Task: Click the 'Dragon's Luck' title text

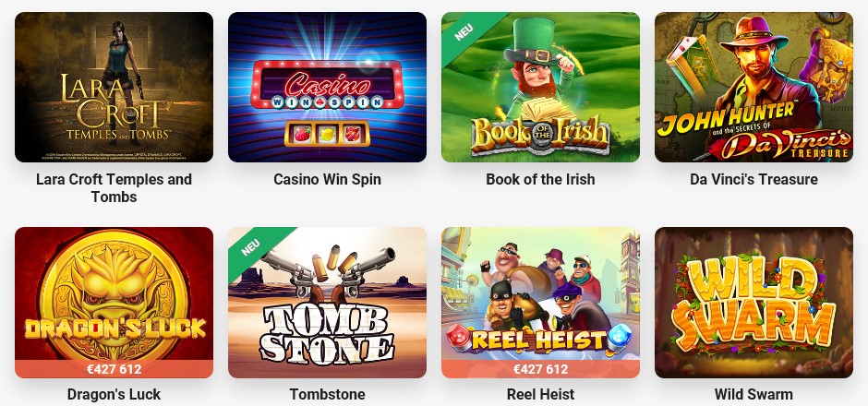Action: click(x=114, y=394)
